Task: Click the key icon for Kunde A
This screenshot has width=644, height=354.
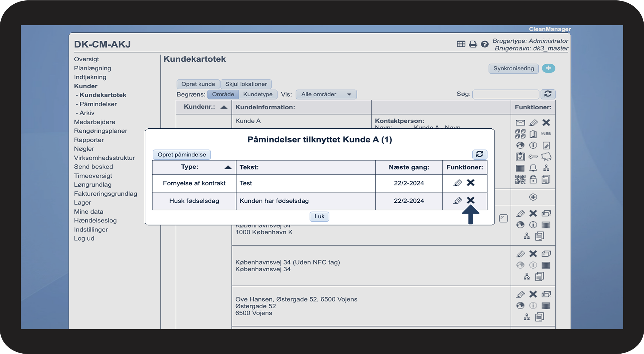Action: click(533, 157)
